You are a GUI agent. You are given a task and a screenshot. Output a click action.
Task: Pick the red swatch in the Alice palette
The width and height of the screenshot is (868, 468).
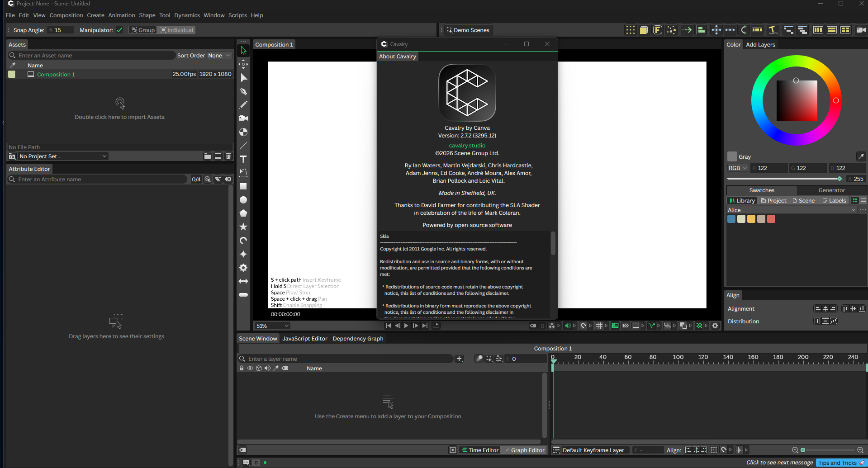click(x=771, y=219)
